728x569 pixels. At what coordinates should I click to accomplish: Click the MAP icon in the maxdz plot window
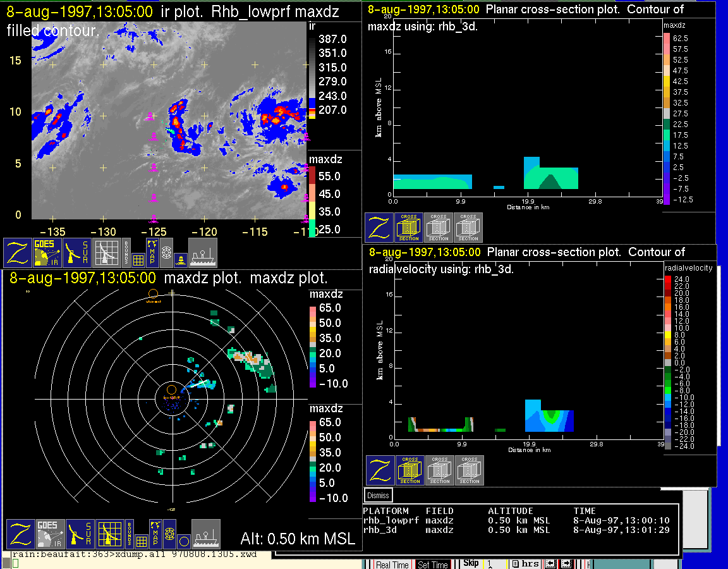[x=155, y=534]
